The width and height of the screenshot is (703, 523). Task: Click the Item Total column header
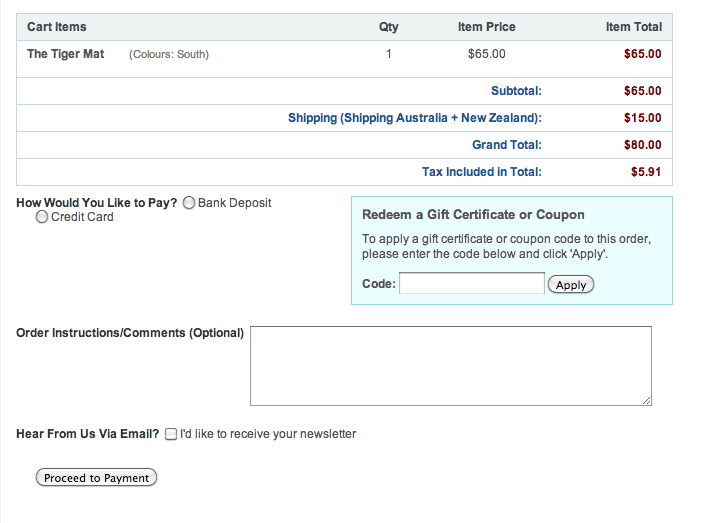click(x=633, y=27)
